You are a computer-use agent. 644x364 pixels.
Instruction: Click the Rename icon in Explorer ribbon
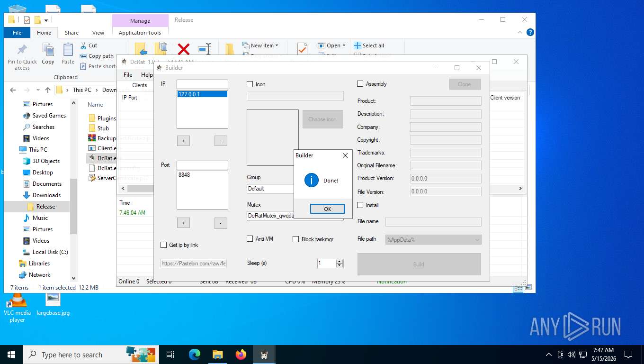tap(205, 49)
